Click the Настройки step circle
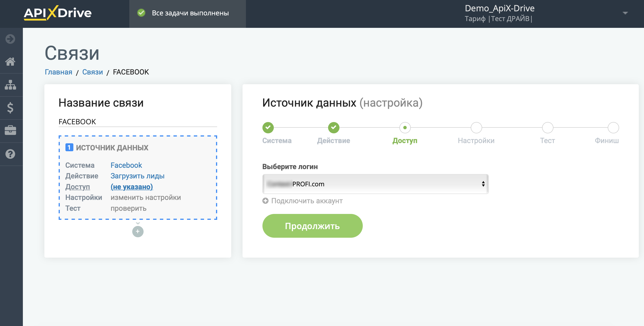Screen dimensions: 644x326 (476, 128)
